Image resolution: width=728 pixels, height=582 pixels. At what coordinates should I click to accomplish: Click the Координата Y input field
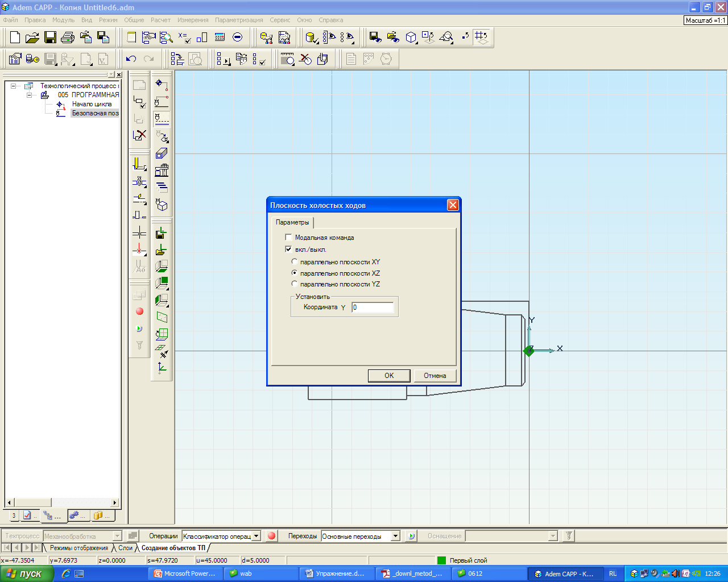[x=373, y=307]
